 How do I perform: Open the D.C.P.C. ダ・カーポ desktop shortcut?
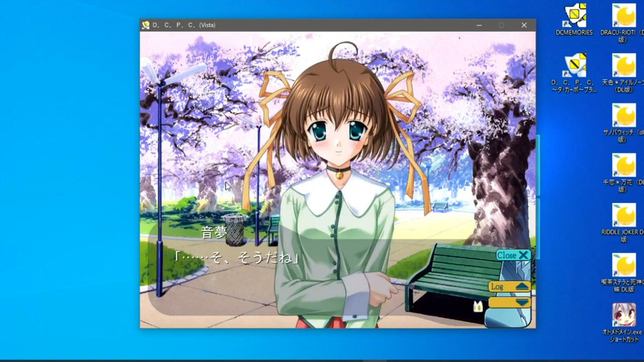pyautogui.click(x=574, y=73)
